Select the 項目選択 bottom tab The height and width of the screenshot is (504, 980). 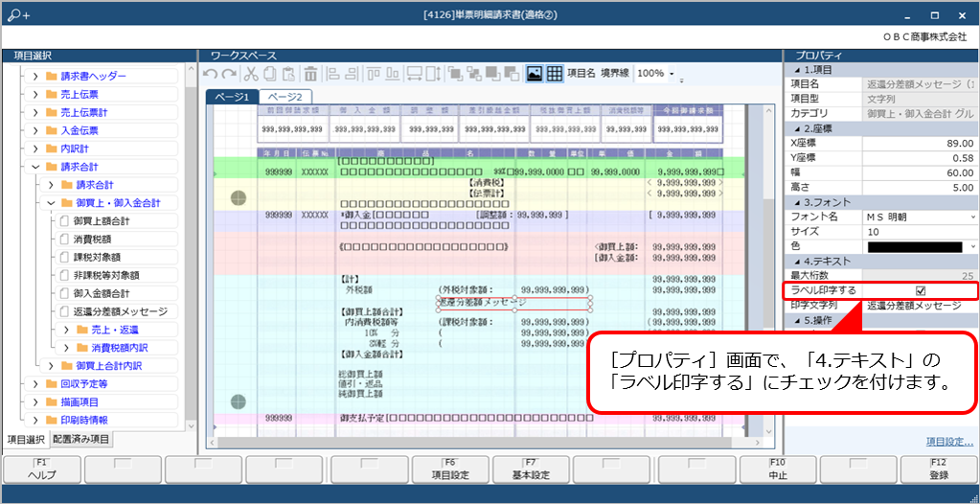(25, 439)
